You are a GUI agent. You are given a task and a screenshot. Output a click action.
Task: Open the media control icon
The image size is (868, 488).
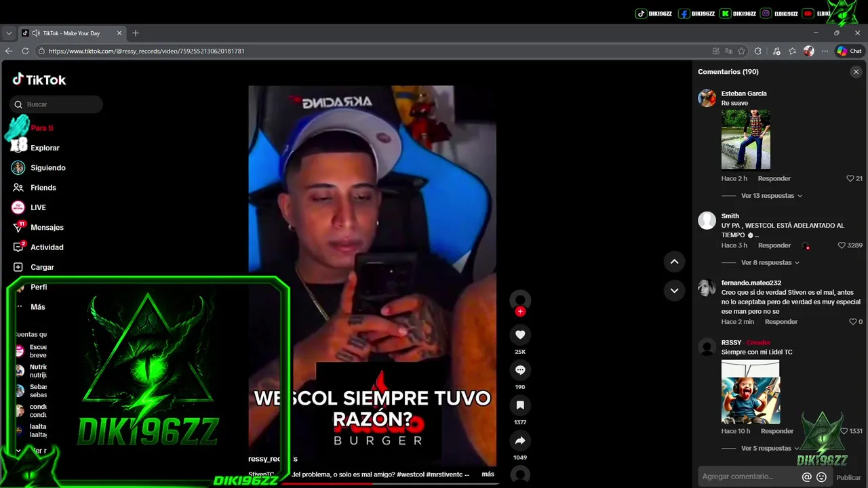coord(776,51)
